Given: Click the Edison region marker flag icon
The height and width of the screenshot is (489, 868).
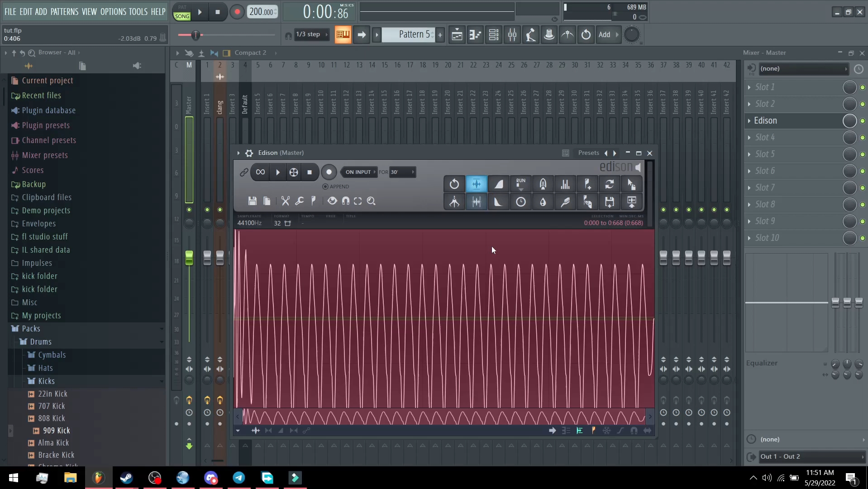Looking at the screenshot, I should click(313, 201).
